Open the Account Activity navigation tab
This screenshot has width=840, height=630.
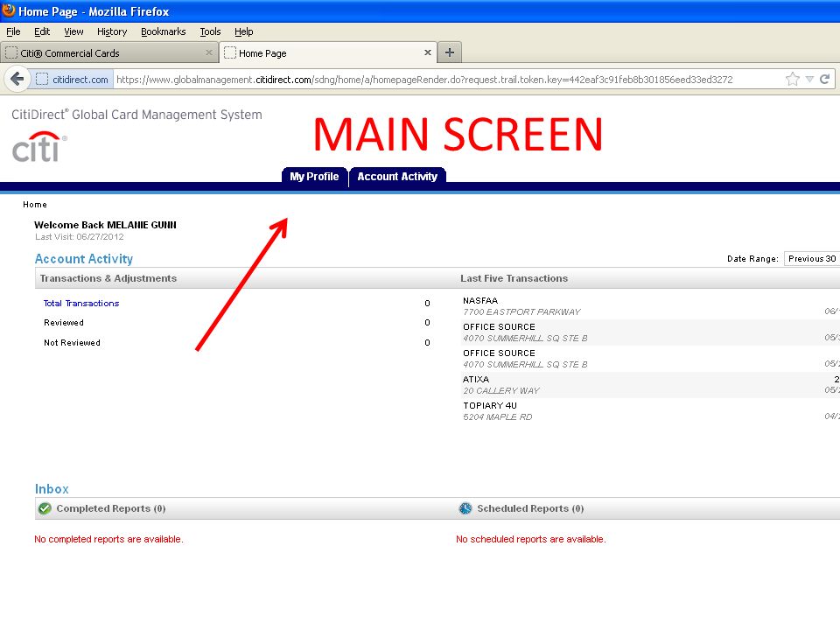pos(397,176)
